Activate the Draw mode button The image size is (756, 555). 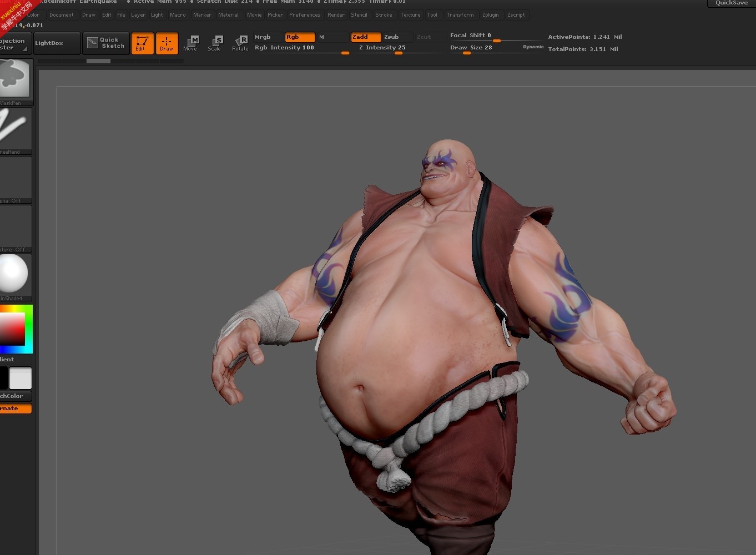(167, 43)
